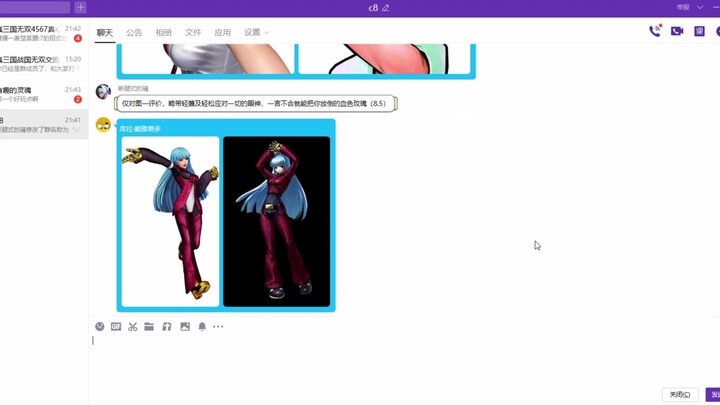
Task: Switch to the 公告 tab
Action: click(134, 33)
